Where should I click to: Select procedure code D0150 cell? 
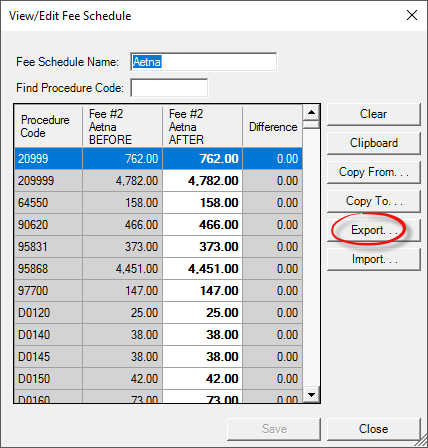tap(49, 379)
